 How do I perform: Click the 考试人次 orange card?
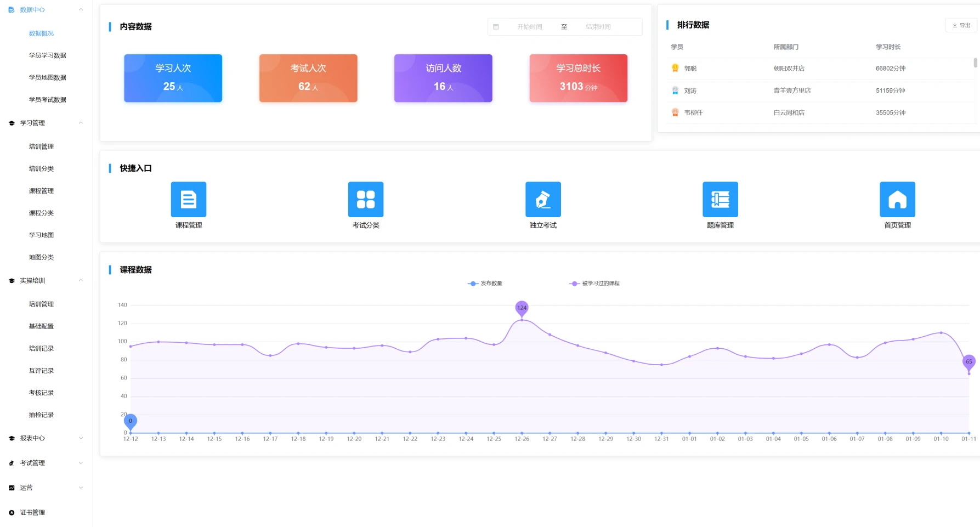point(308,78)
